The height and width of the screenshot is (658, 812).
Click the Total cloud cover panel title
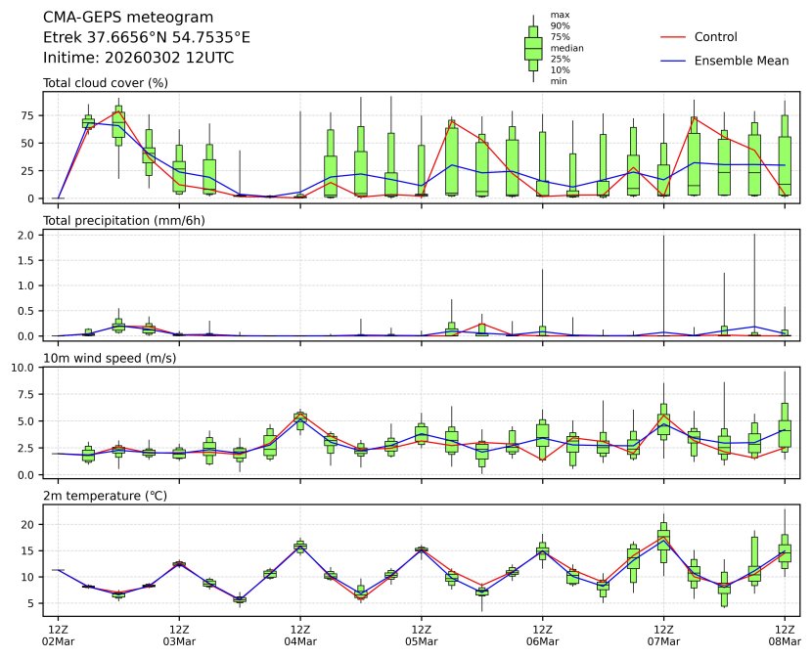pos(105,83)
